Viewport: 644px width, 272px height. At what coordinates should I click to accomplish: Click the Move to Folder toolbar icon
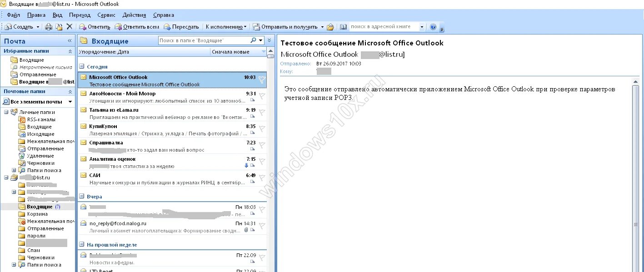pyautogui.click(x=59, y=27)
